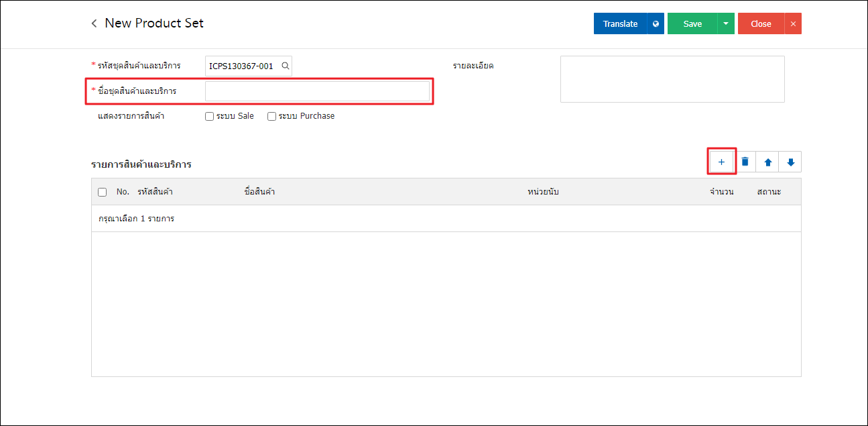Go back using the arrow beside New Product Set
868x426 pixels.
point(94,23)
